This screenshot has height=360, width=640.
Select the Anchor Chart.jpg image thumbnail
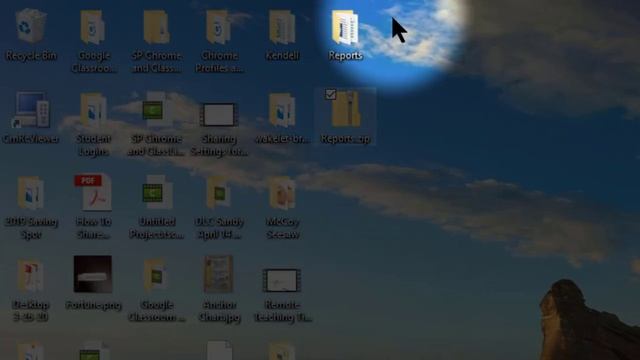pyautogui.click(x=219, y=274)
